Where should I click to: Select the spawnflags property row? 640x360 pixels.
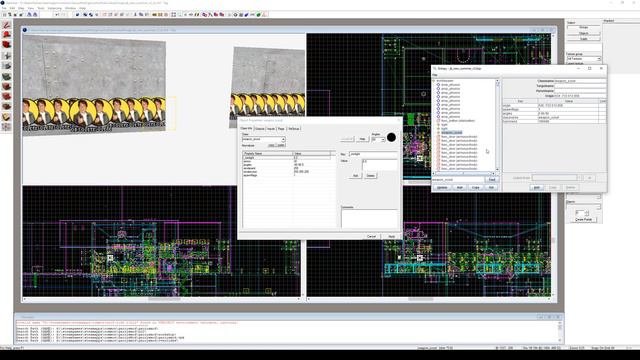click(x=287, y=175)
